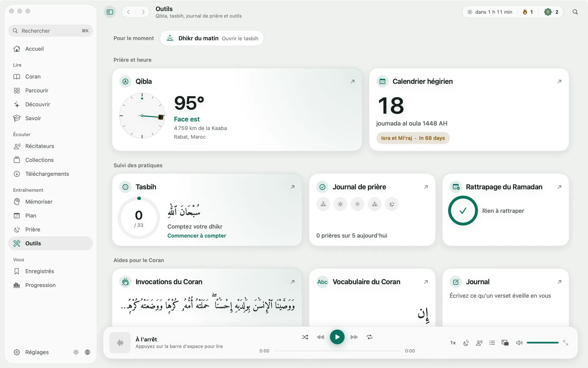Image resolution: width=588 pixels, height=368 pixels.
Task: Click the shuffle playback icon
Action: [305, 337]
